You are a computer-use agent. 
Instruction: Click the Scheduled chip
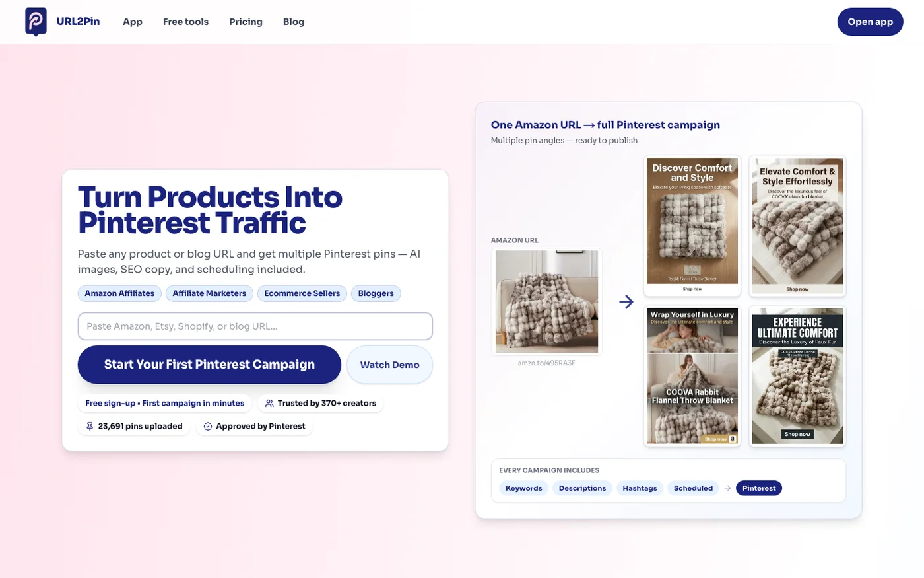click(x=693, y=488)
